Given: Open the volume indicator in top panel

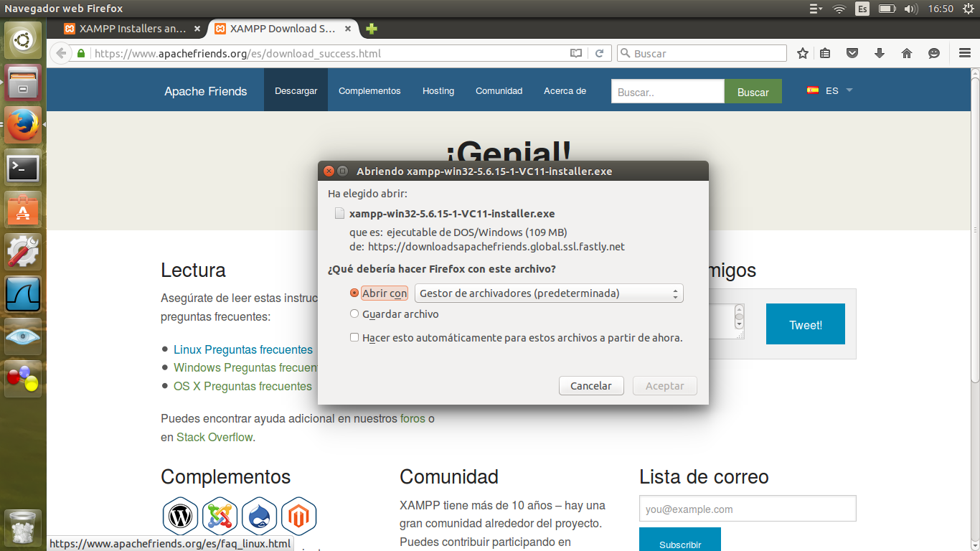Looking at the screenshot, I should point(911,9).
